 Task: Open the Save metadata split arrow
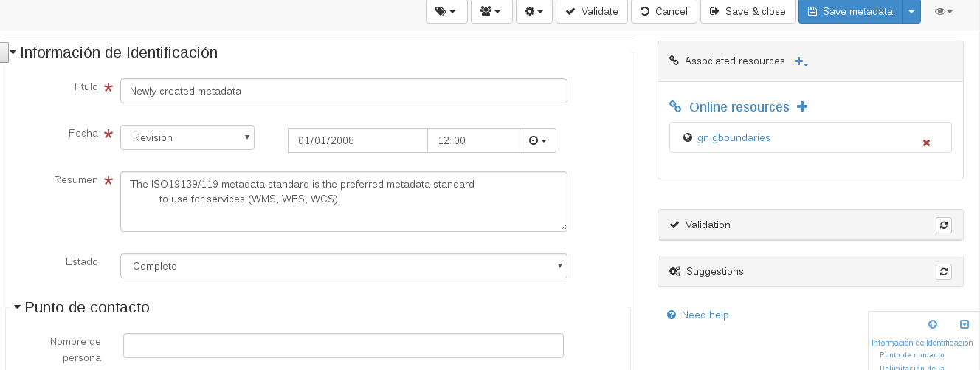pyautogui.click(x=911, y=12)
